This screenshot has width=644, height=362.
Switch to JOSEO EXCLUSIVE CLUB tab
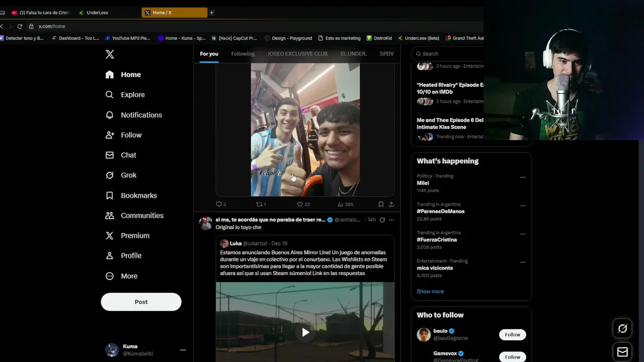(x=297, y=54)
